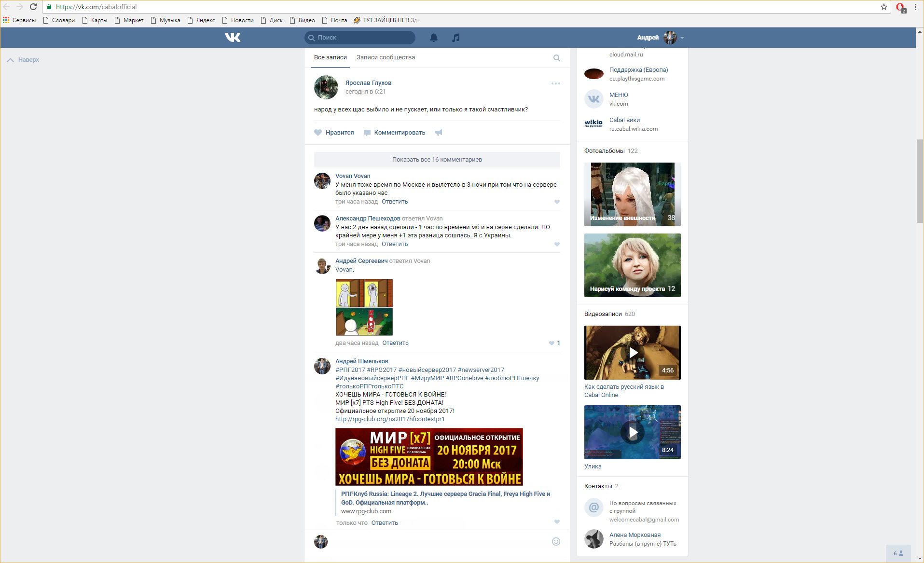Open the music player icon
The height and width of the screenshot is (563, 924).
point(455,38)
